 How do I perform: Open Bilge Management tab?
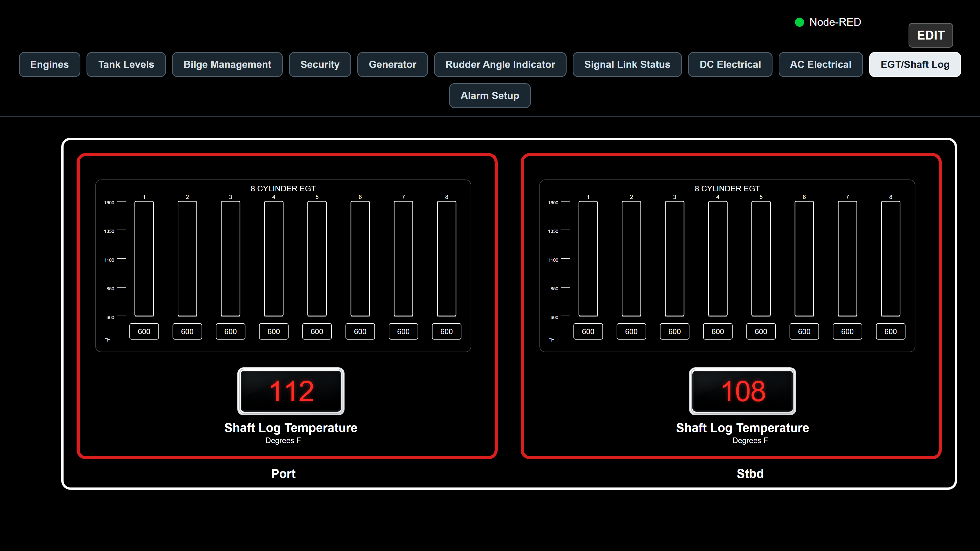pos(227,65)
